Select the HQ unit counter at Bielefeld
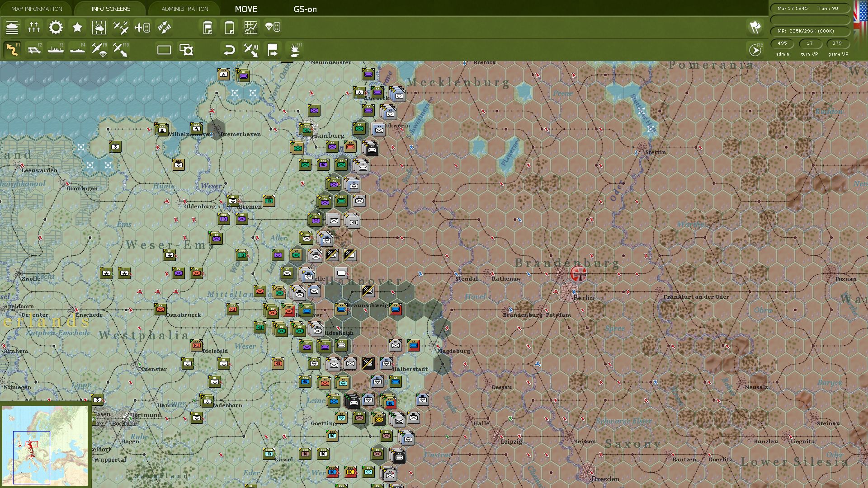The width and height of the screenshot is (868, 488). (197, 345)
